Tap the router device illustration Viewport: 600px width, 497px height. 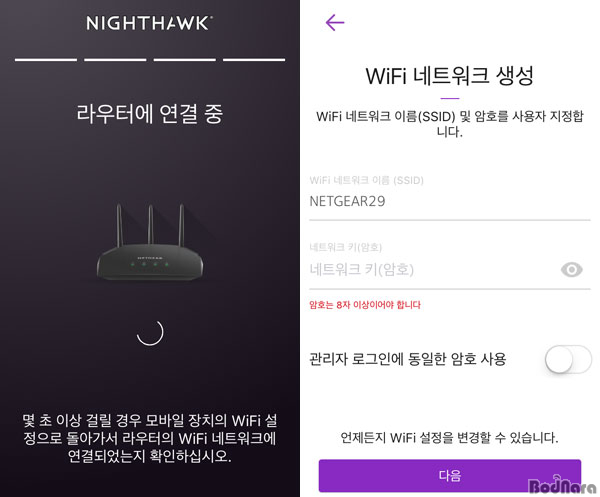tap(150, 242)
